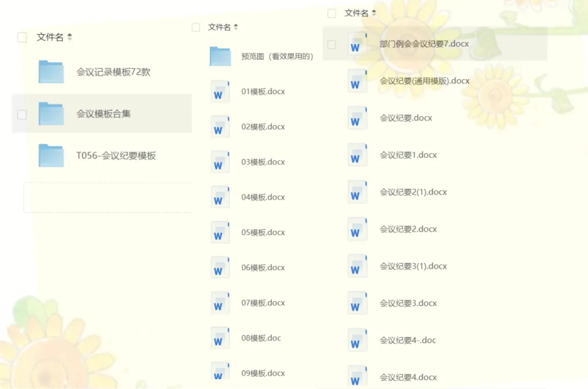The width and height of the screenshot is (588, 389).
Task: Toggle select-all checkbox in left folder list
Action: pos(22,37)
